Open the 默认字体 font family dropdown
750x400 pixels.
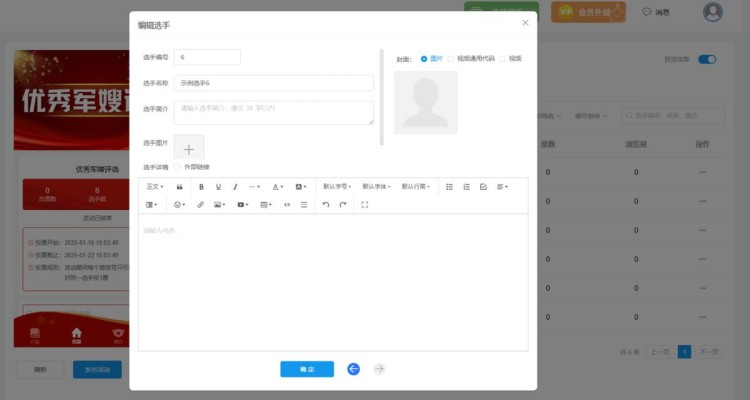tap(376, 187)
